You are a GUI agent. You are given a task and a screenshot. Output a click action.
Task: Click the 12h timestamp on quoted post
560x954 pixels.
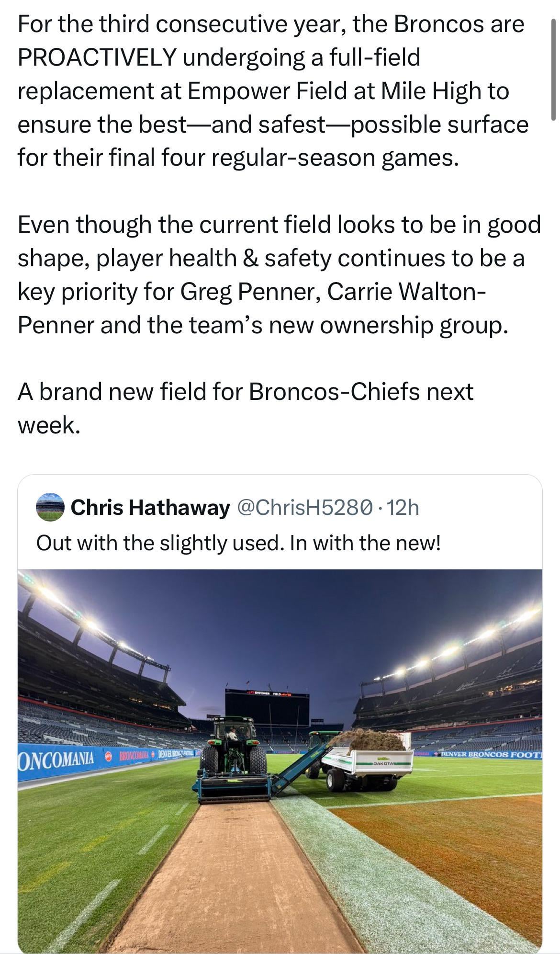click(x=403, y=508)
